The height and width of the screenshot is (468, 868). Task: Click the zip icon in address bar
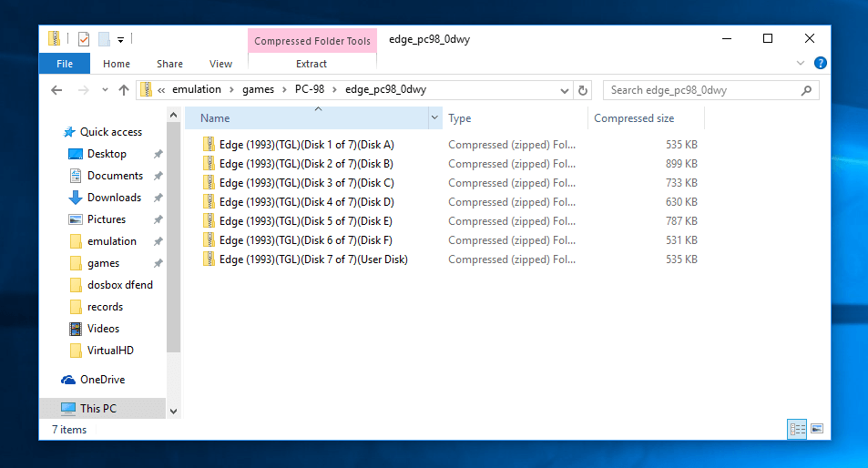pyautogui.click(x=146, y=89)
